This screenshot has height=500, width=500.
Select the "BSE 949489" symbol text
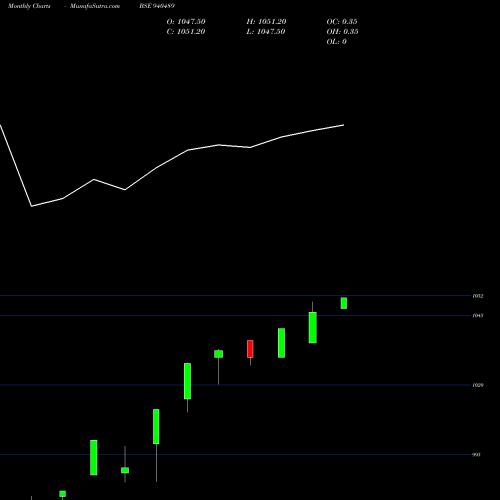tap(157, 6)
